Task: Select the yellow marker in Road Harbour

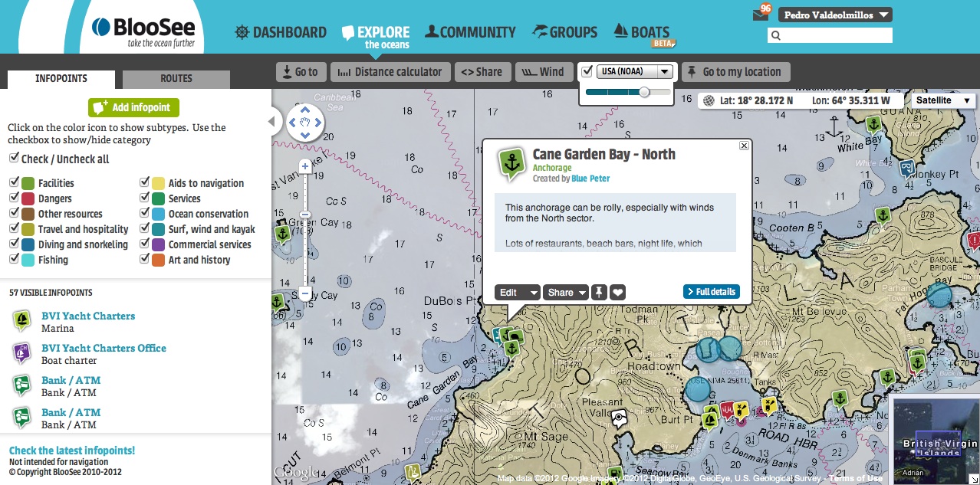Action: pos(769,405)
